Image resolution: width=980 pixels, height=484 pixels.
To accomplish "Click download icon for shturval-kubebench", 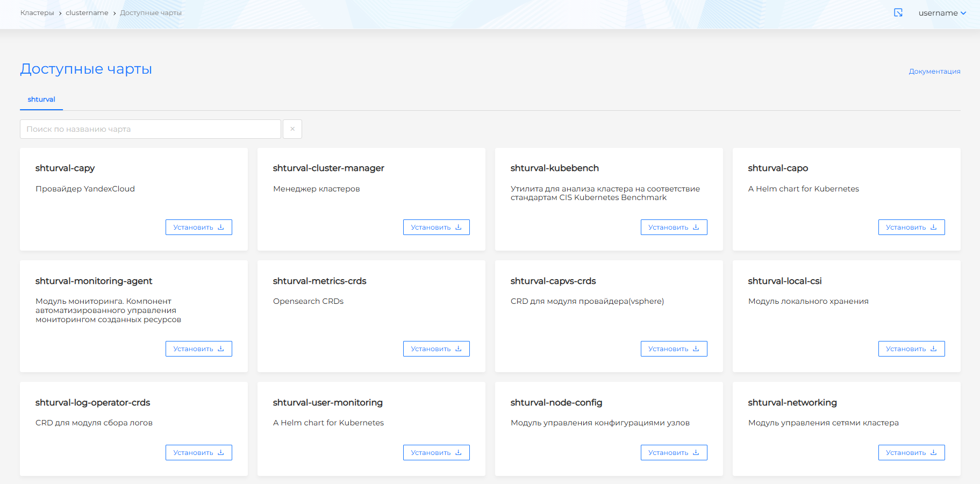I will (696, 227).
